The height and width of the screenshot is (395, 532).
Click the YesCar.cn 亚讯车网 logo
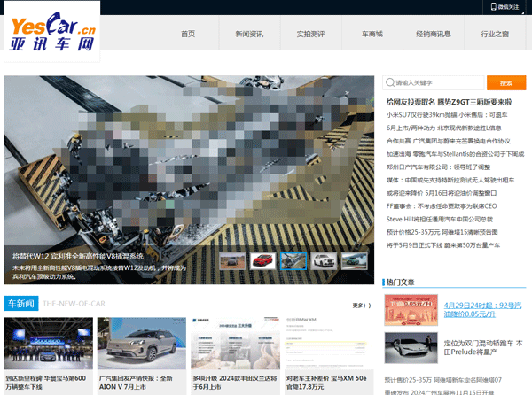coord(52,32)
